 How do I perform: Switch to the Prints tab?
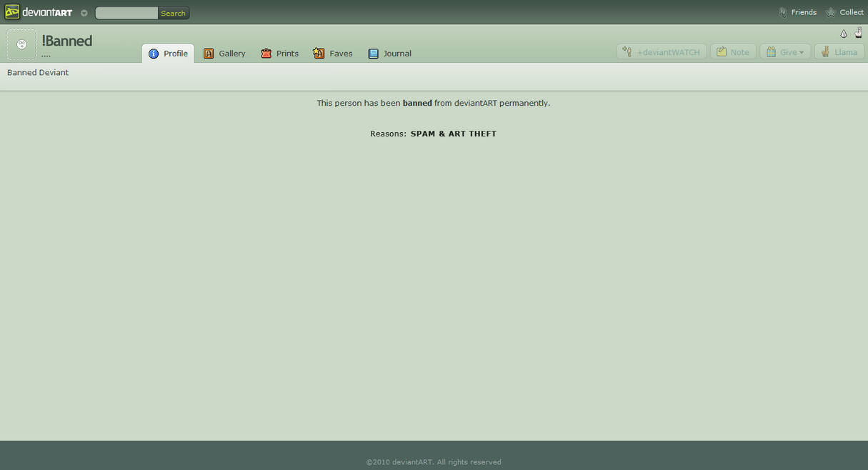[x=279, y=54]
